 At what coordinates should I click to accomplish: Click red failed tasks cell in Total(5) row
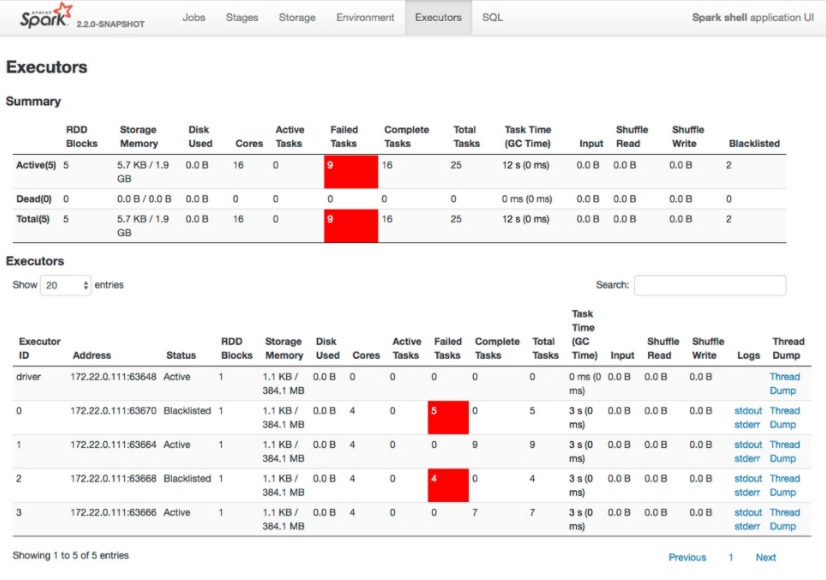click(351, 226)
